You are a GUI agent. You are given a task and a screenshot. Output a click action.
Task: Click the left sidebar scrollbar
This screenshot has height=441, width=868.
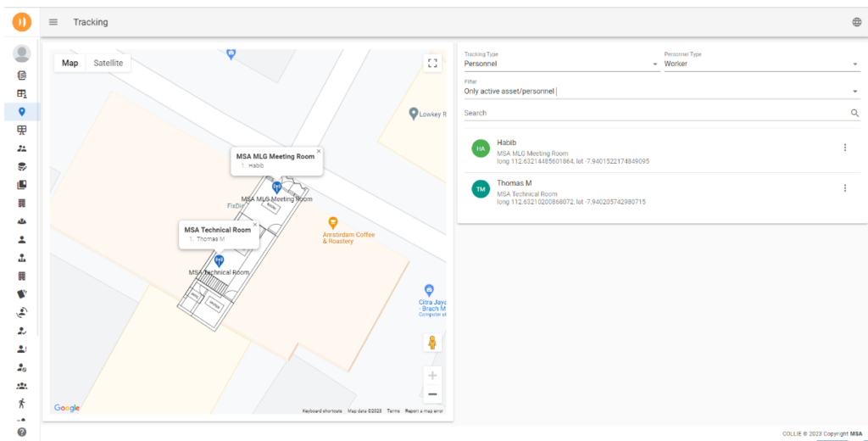(37, 188)
